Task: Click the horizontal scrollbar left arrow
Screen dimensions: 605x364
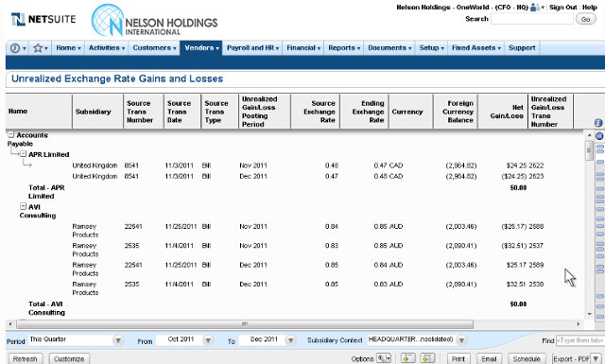Action: pos(10,324)
